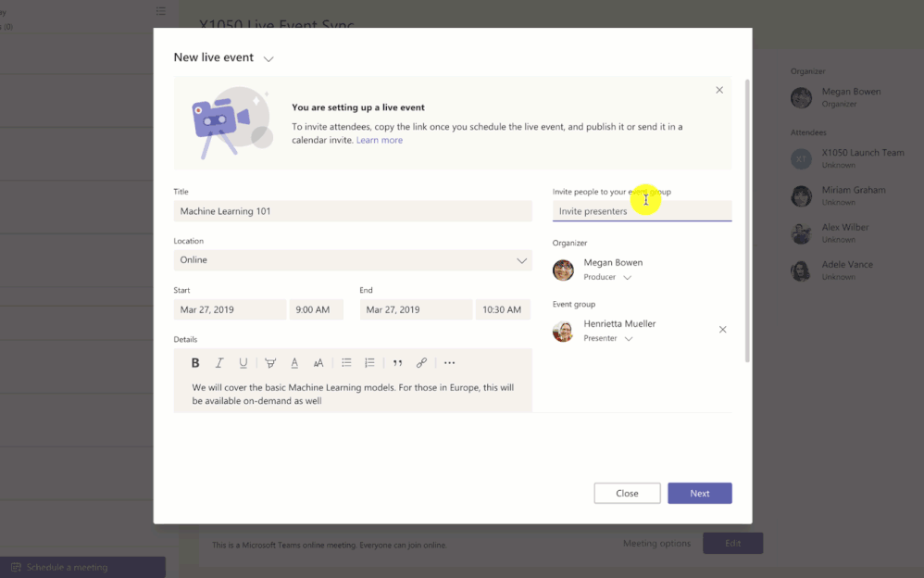Open more formatting options
This screenshot has width=924, height=578.
(x=449, y=362)
